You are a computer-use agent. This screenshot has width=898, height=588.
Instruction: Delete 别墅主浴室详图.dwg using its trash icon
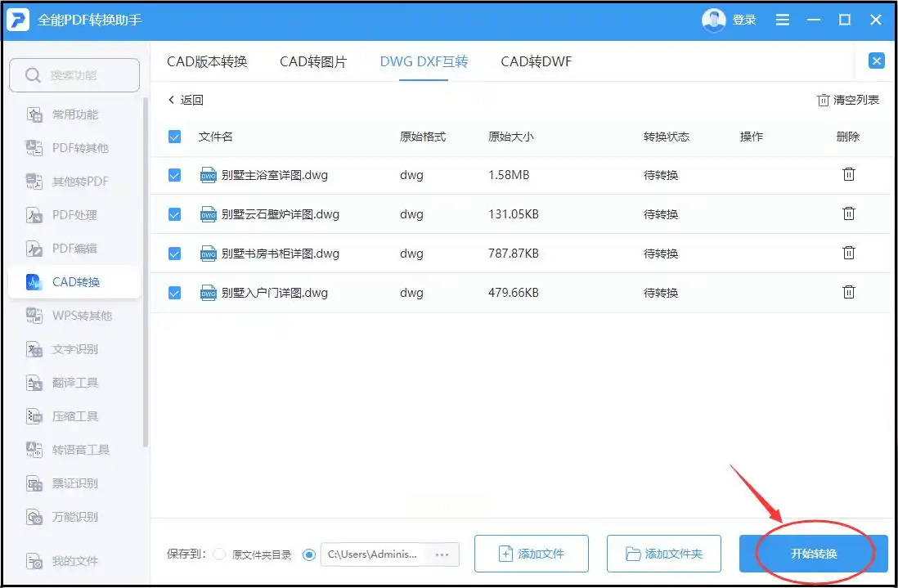849,174
